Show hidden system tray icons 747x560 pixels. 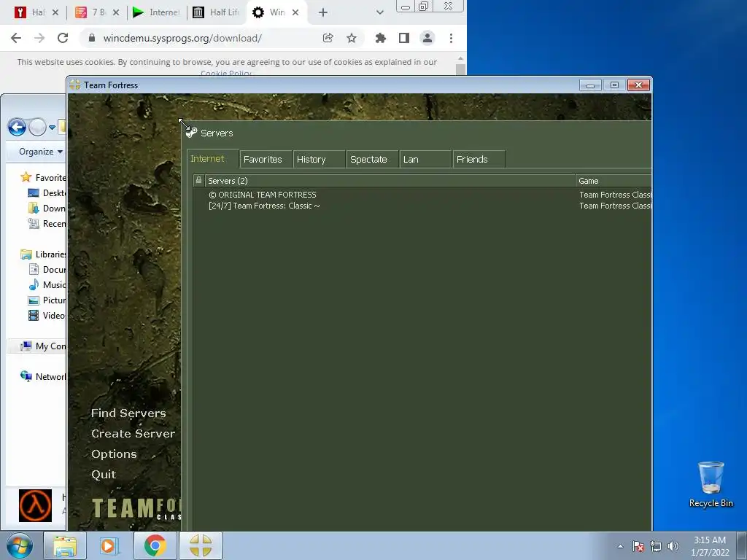click(x=620, y=546)
